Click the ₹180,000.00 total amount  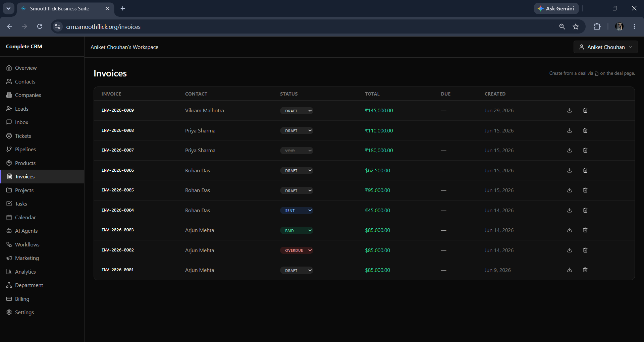(379, 150)
